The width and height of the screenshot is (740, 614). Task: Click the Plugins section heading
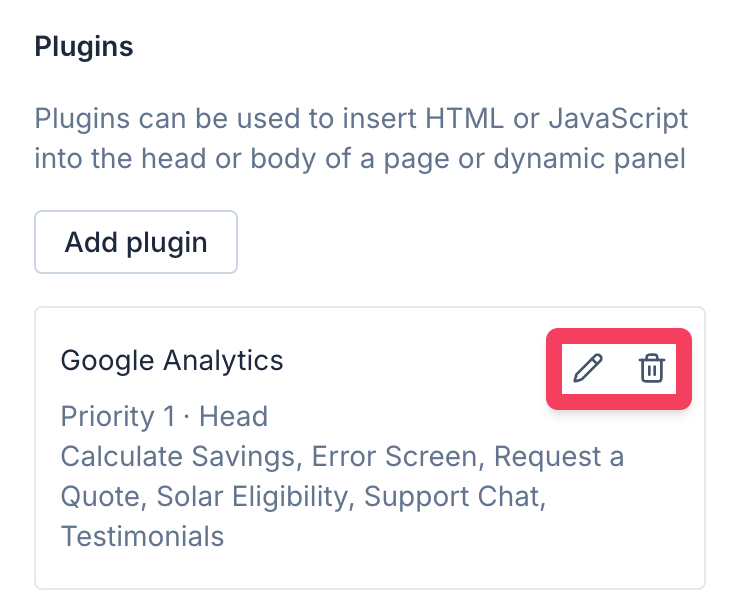[x=84, y=46]
